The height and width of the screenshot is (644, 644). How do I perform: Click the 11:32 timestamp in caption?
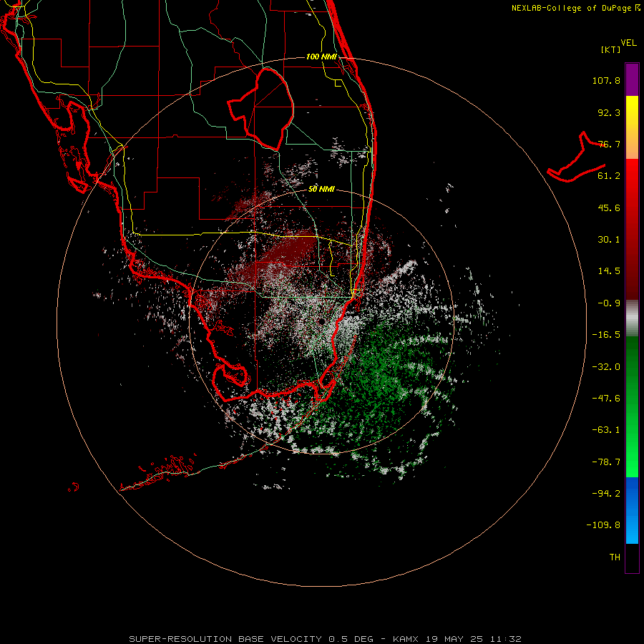tap(506, 639)
